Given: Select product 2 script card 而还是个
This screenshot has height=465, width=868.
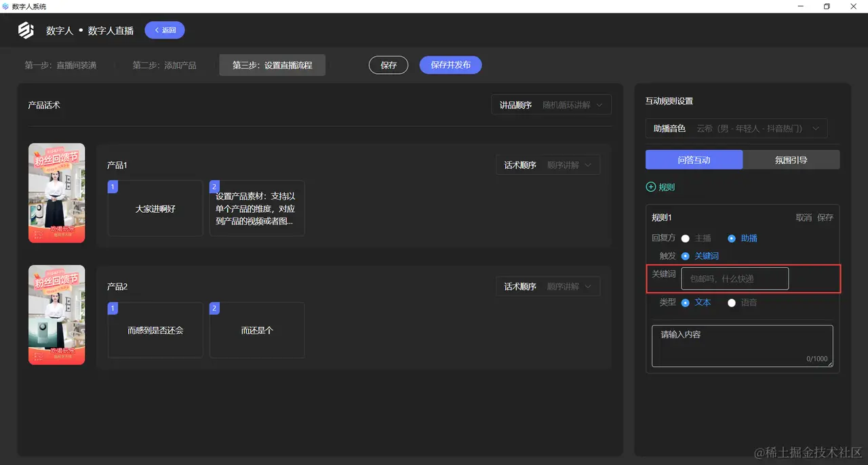Looking at the screenshot, I should (257, 330).
